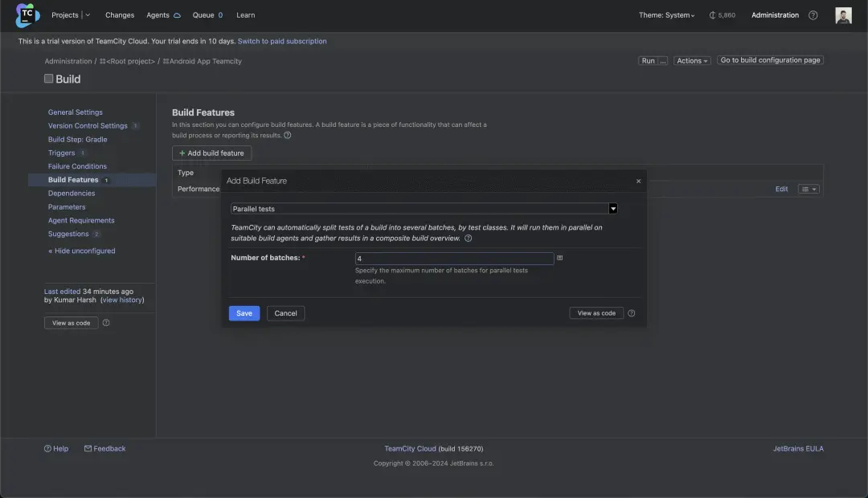The width and height of the screenshot is (868, 498).
Task: Close the Add Build Feature dialog
Action: pyautogui.click(x=639, y=182)
